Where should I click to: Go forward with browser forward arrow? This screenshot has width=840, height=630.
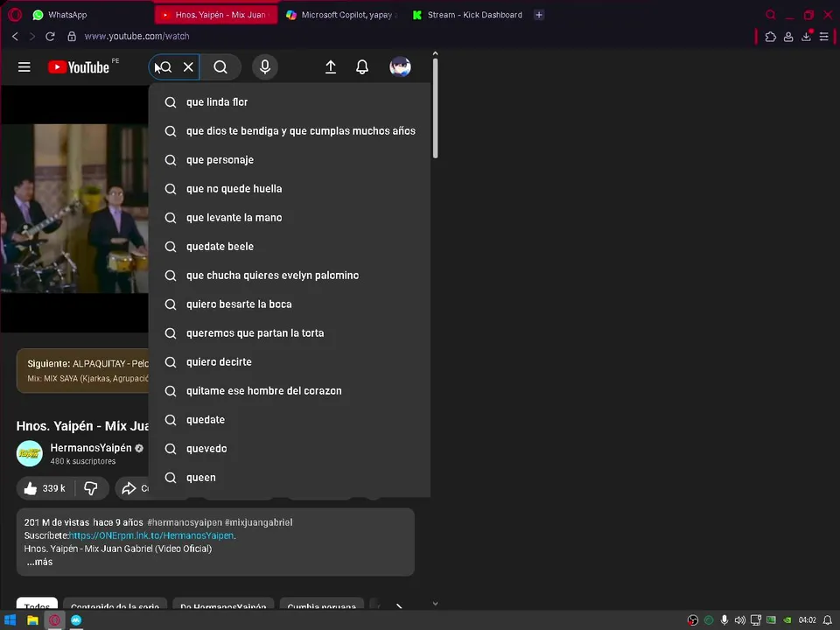pos(32,37)
